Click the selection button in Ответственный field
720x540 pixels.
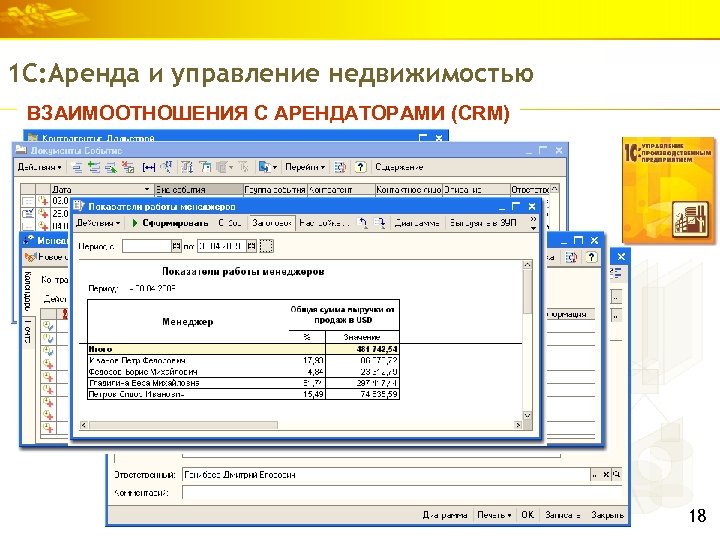(595, 475)
